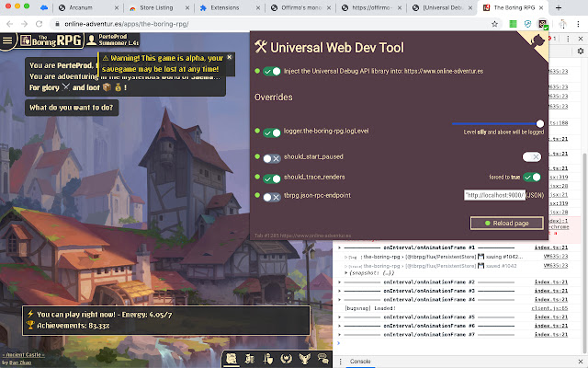Toggle should_trace_renders forced to true value
Screen dimensions: 588x368
tap(532, 177)
